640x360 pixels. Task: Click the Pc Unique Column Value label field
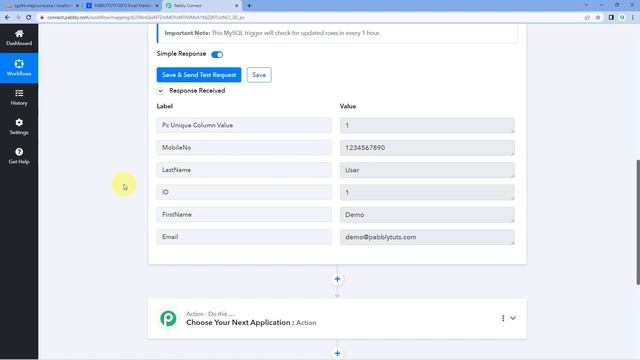click(x=244, y=125)
